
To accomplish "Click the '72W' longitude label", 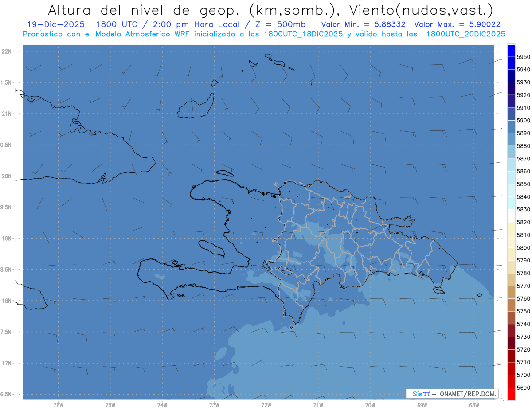I will 266,405.
